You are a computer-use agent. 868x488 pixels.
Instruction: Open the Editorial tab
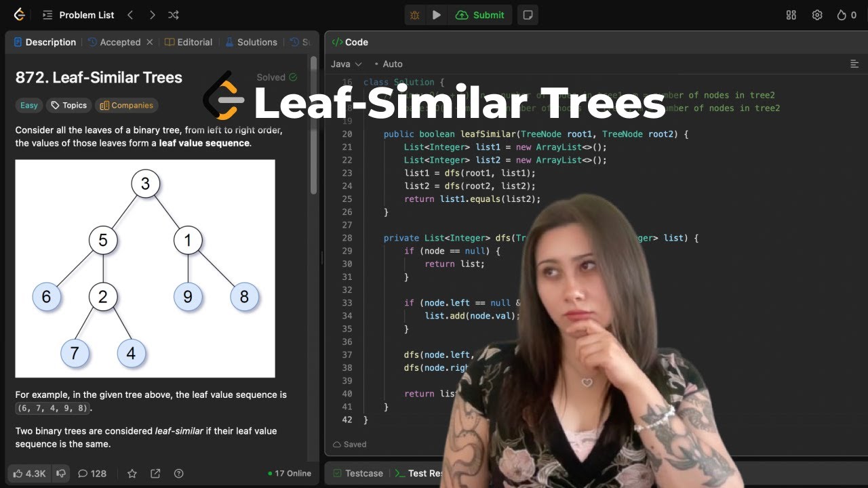tap(189, 42)
